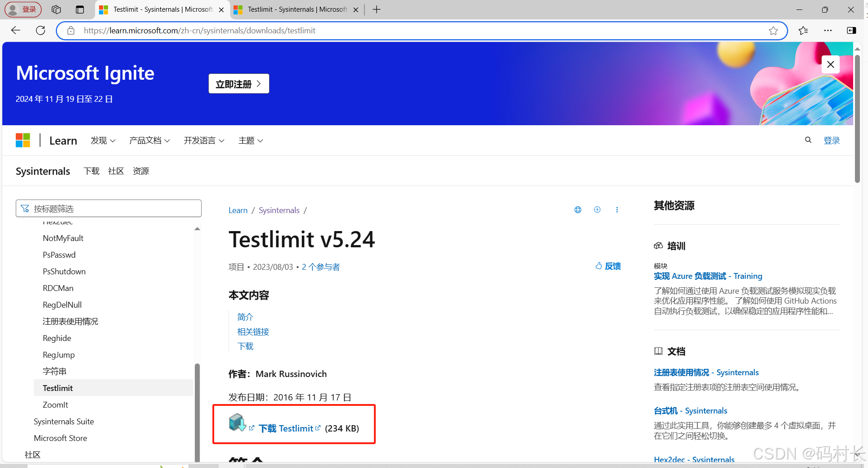
Task: Open the favorites list icon
Action: (803, 31)
